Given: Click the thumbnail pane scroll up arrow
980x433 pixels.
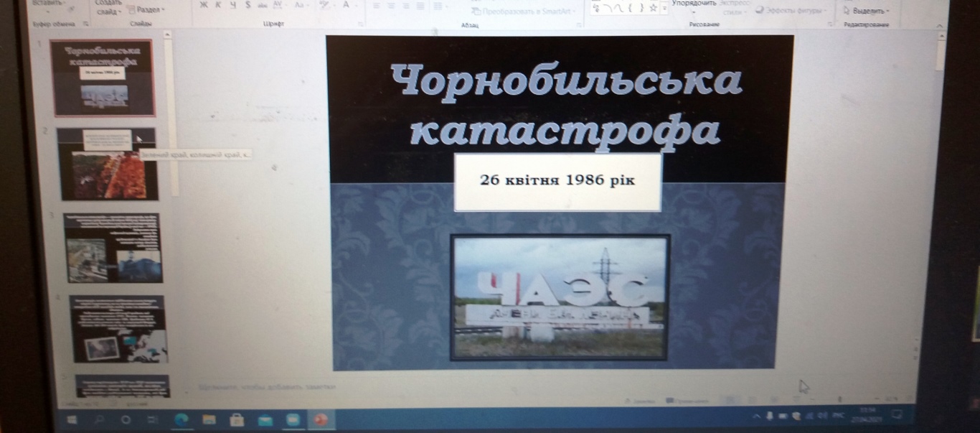Looking at the screenshot, I should 167,34.
